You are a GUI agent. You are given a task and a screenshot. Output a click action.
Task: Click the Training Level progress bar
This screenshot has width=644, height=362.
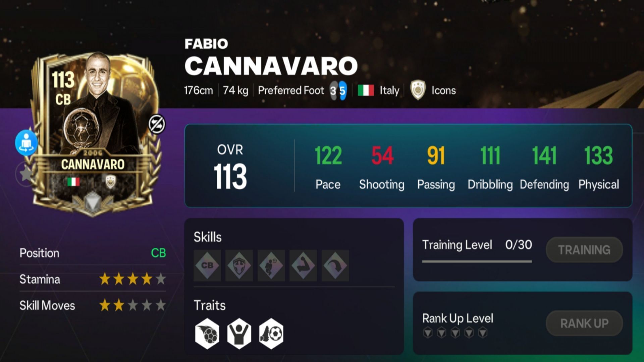click(x=477, y=261)
